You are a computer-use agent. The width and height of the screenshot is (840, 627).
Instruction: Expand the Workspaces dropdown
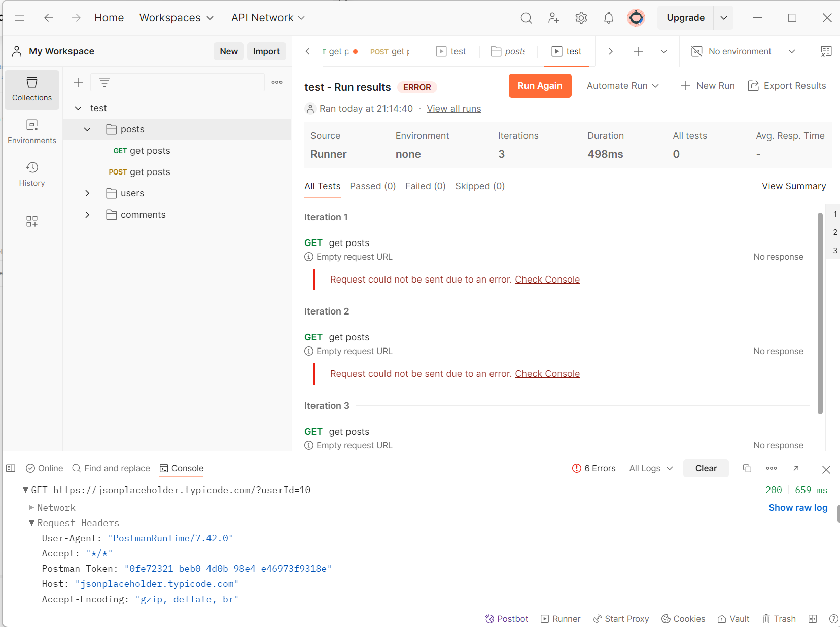point(177,18)
